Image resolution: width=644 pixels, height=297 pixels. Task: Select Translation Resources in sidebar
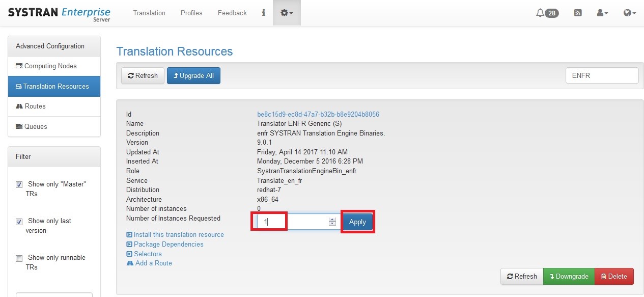pos(54,86)
